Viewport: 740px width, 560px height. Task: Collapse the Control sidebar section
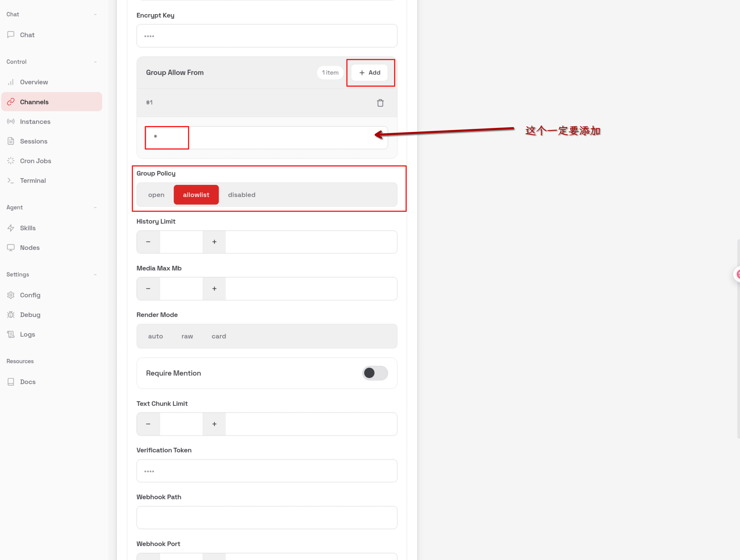(x=95, y=62)
